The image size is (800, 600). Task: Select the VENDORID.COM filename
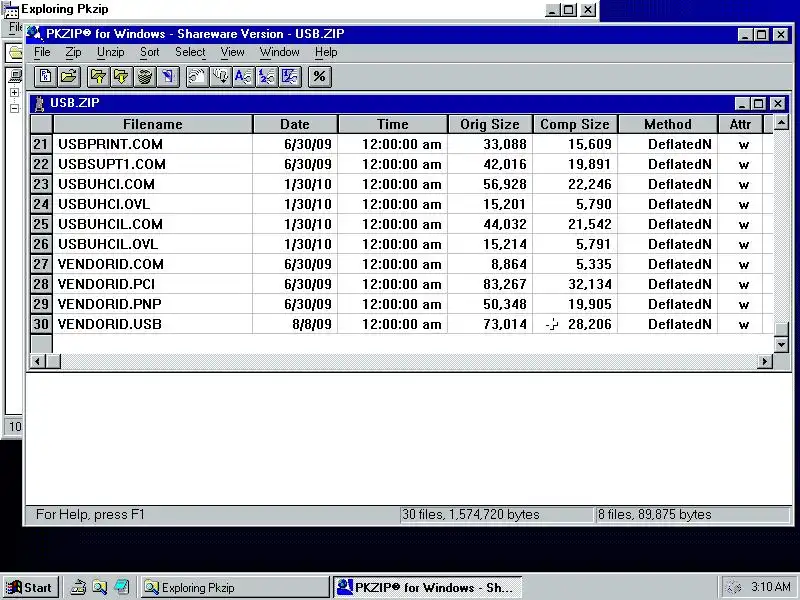(111, 264)
